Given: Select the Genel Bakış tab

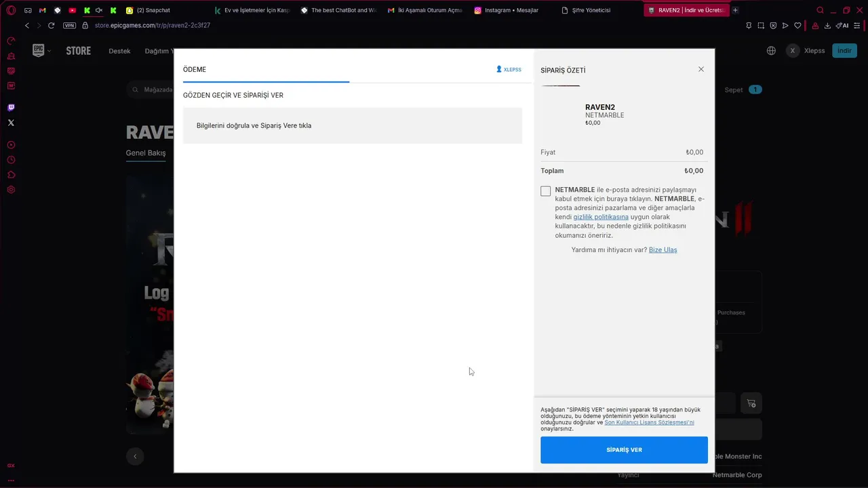Looking at the screenshot, I should coord(146,153).
